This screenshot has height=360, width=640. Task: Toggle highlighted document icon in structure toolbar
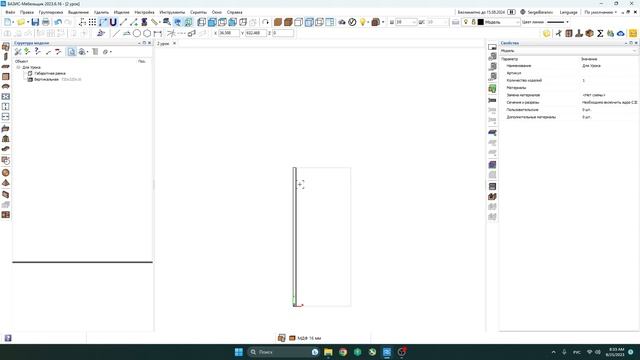(x=71, y=51)
